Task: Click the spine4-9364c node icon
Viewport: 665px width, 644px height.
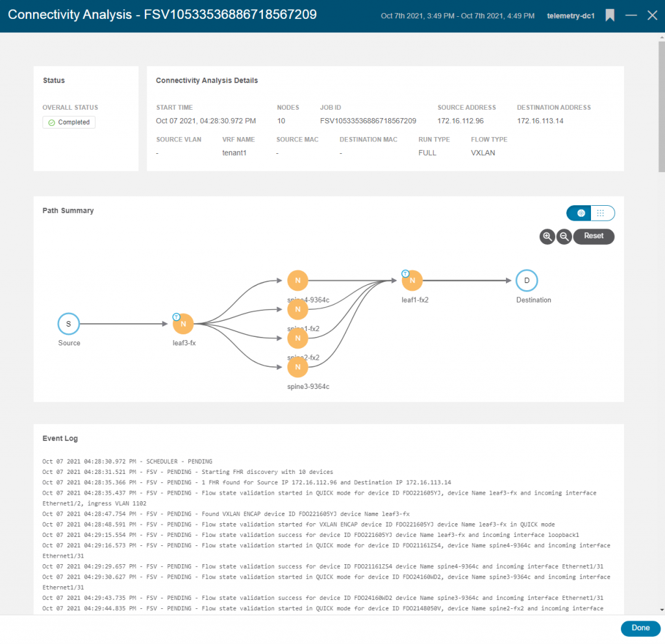Action: (297, 280)
